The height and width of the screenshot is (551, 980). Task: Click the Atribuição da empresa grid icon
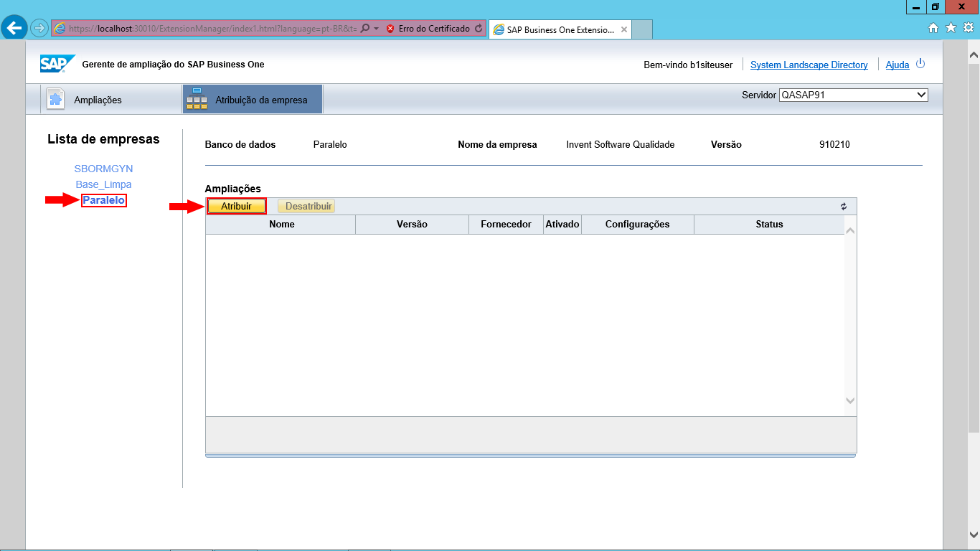click(x=197, y=99)
